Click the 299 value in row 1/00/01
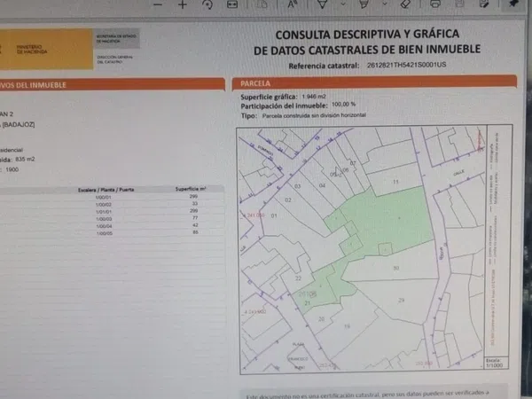Screen dimensions: 532x399 coord(193,196)
